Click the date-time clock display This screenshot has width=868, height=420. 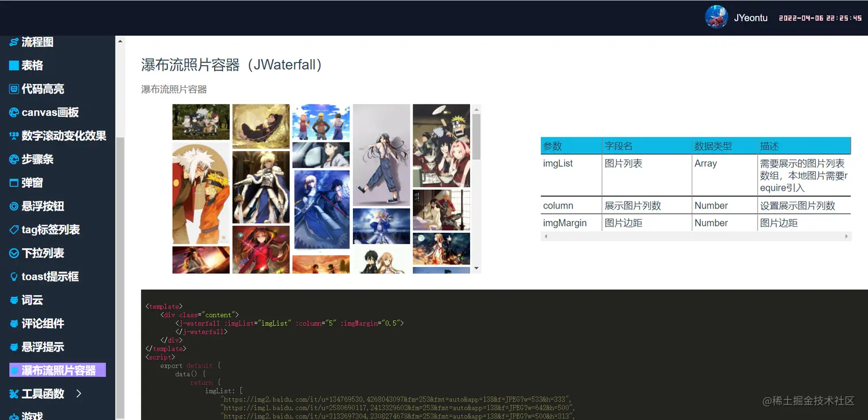tap(820, 18)
